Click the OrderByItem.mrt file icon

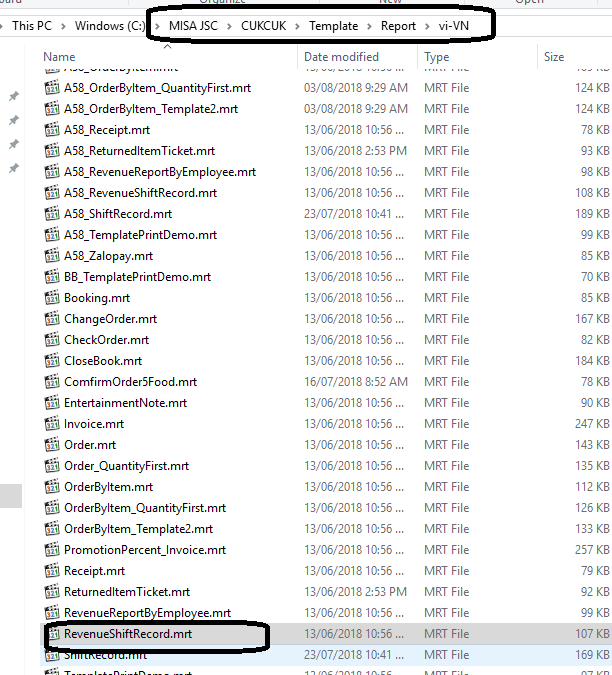52,486
